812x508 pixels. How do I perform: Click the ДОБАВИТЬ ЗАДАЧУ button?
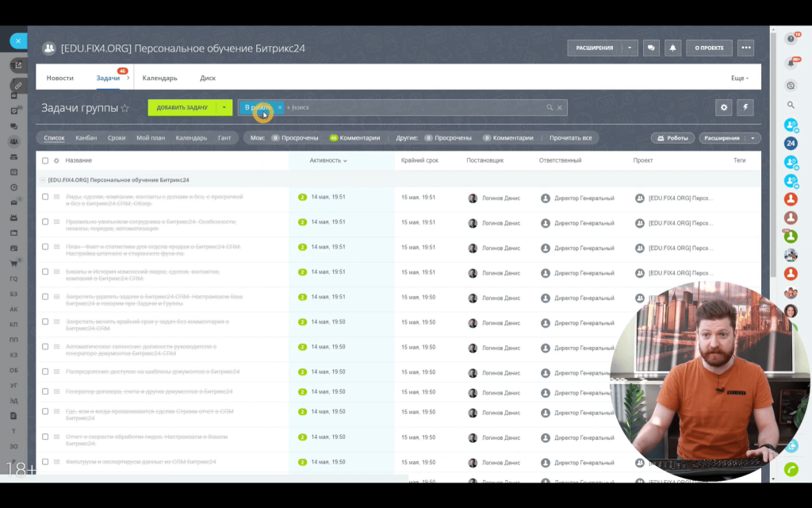(x=182, y=107)
